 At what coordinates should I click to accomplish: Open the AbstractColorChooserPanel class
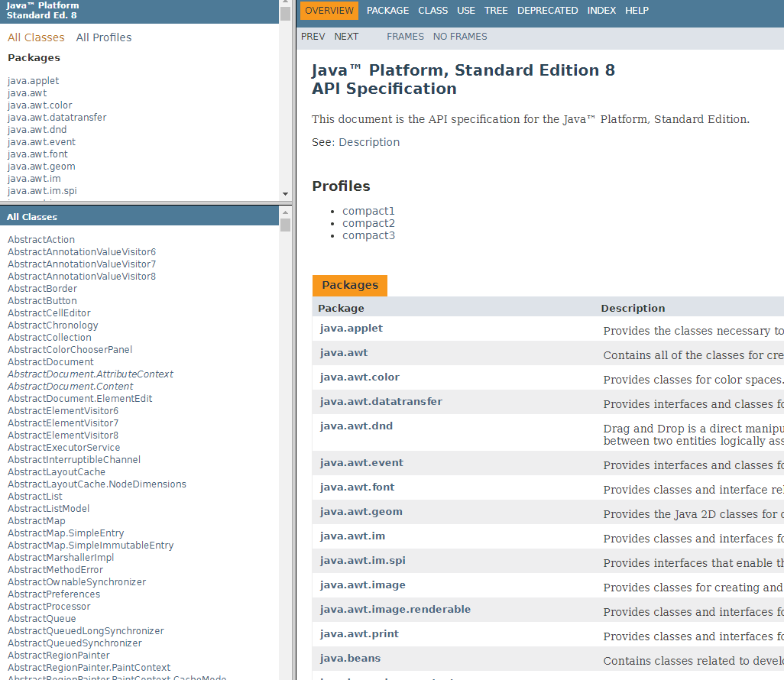pyautogui.click(x=70, y=350)
